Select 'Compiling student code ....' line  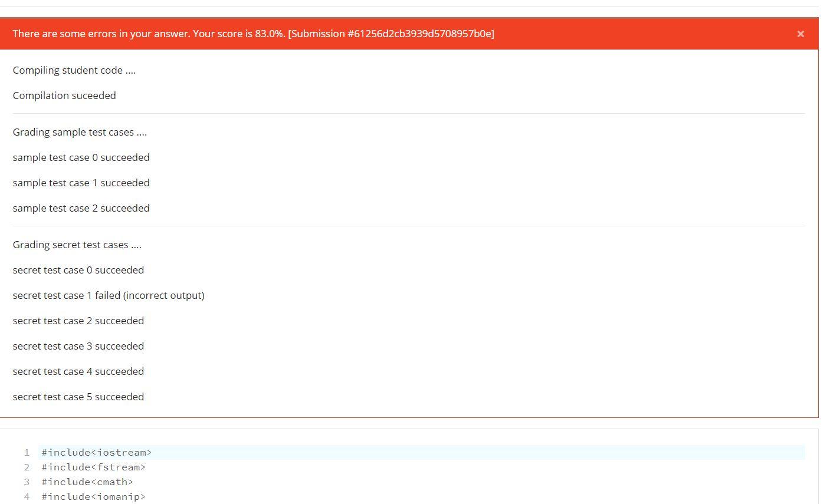(x=74, y=70)
